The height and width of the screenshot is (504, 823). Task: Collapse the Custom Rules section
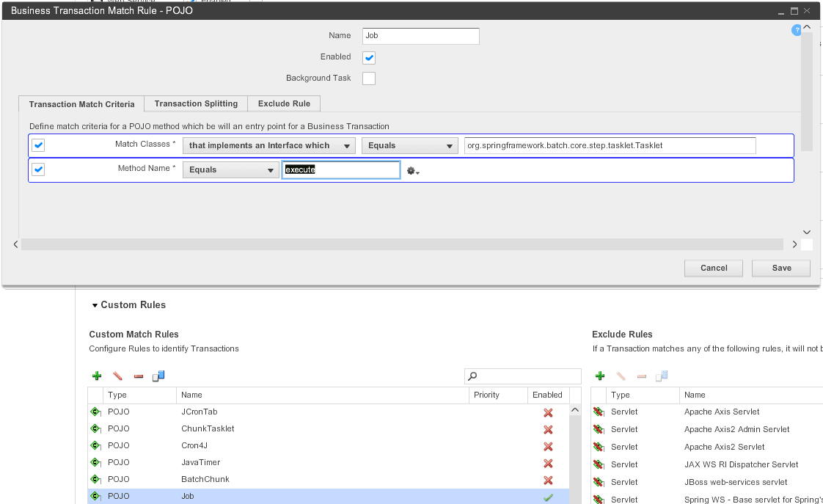(x=95, y=305)
